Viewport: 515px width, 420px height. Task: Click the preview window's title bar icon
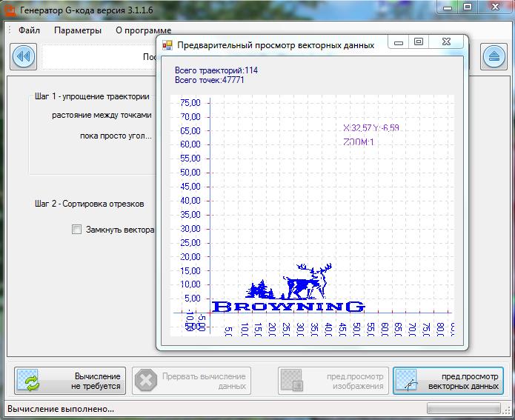(167, 45)
